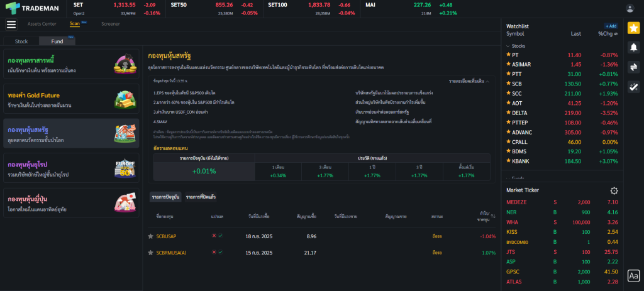Open the hamburger menu
Screen dimensions: 644x291
pos(11,25)
